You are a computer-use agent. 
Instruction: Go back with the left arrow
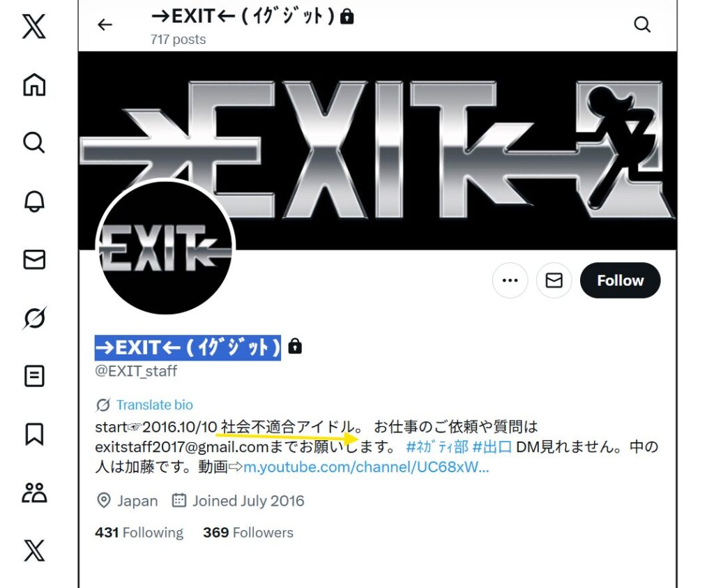(x=105, y=24)
